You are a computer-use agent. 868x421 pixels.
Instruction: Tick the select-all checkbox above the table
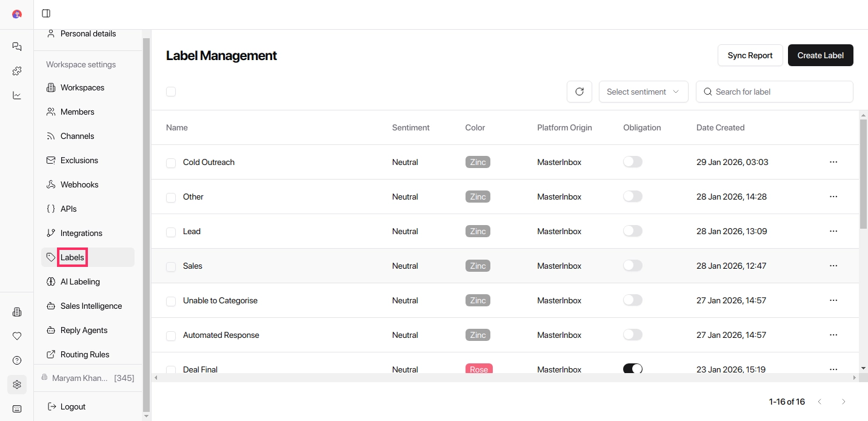(171, 92)
